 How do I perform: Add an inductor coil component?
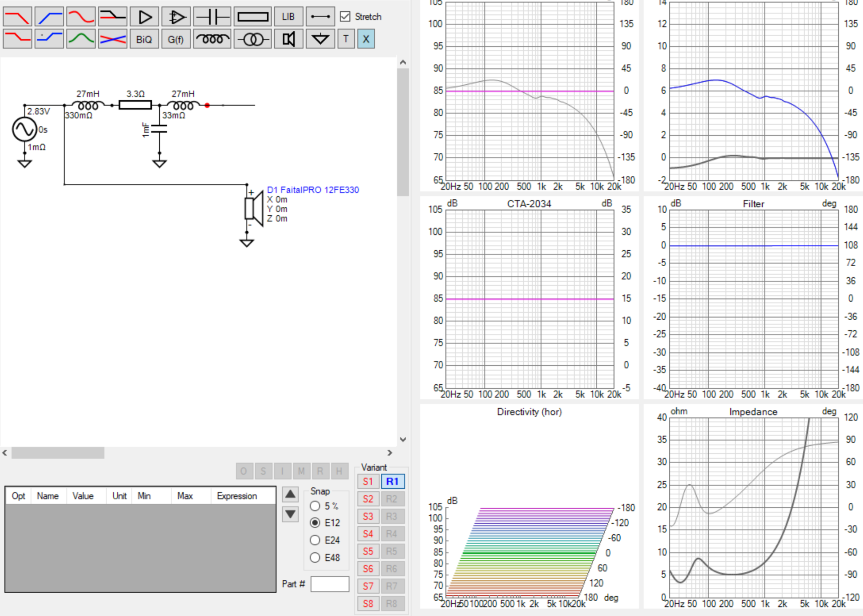(x=212, y=39)
